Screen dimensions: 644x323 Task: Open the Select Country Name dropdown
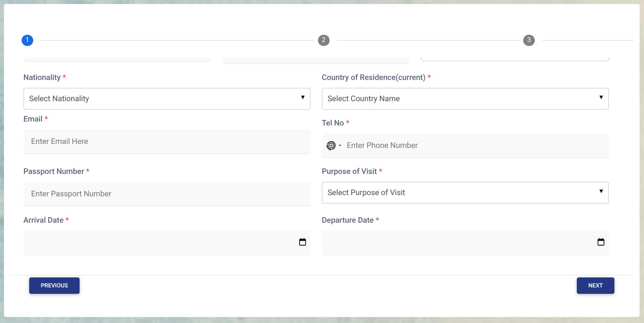point(465,99)
